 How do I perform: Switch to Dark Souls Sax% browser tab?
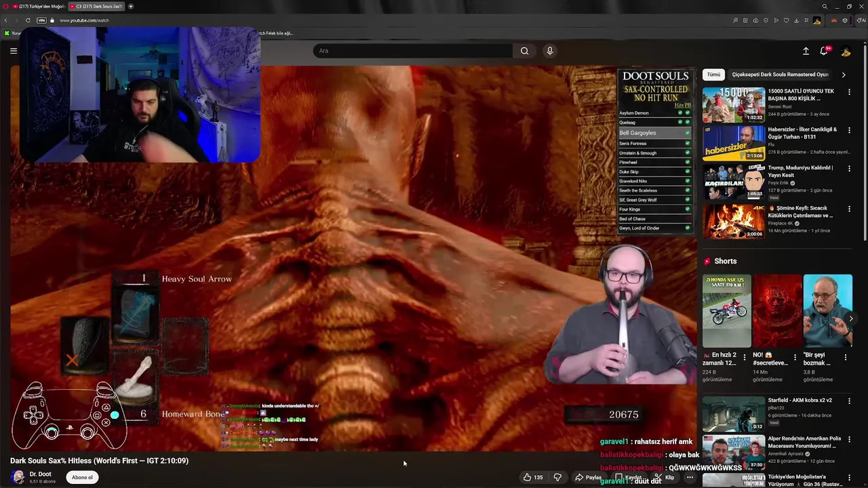(96, 6)
